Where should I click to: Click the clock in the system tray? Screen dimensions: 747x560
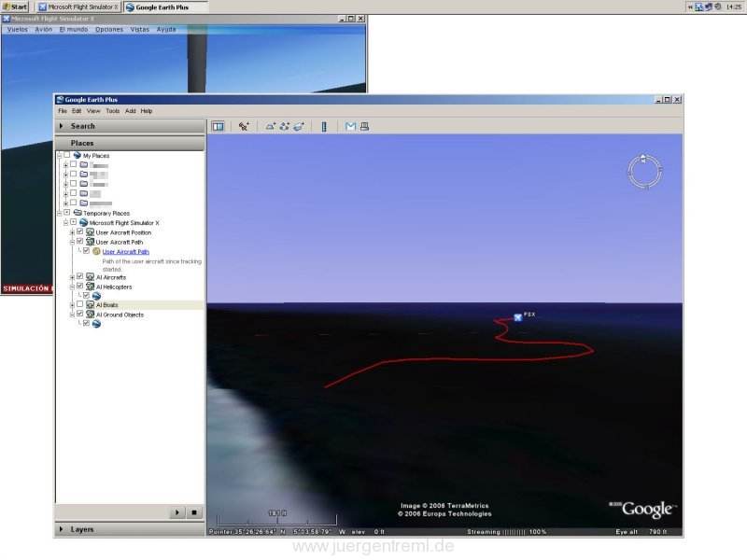click(x=734, y=7)
